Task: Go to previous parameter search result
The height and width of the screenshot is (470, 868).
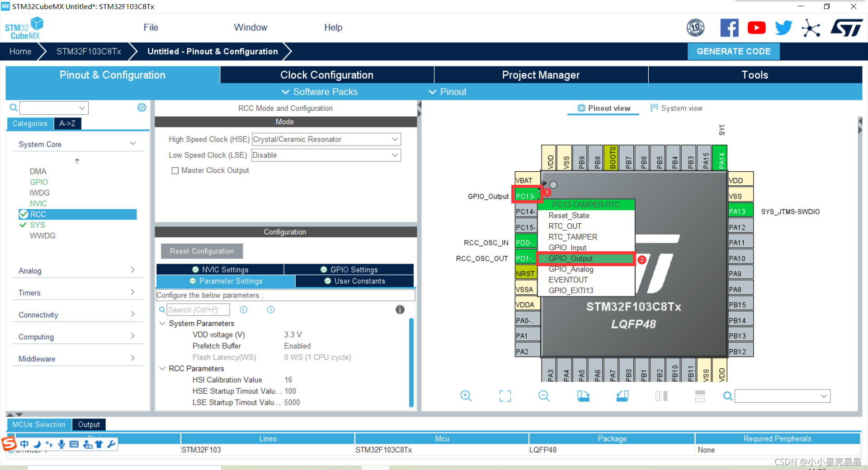Action: [x=244, y=310]
